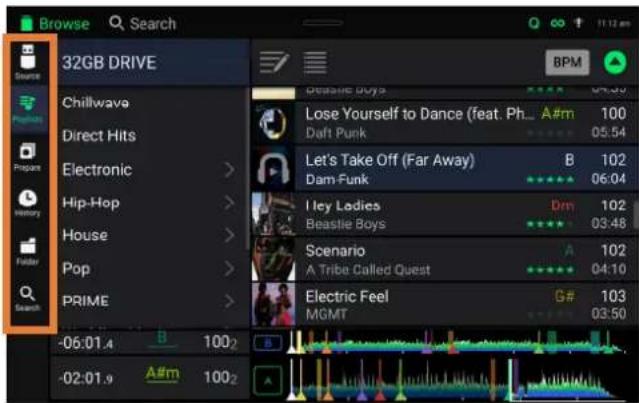639x403 pixels.
Task: Click the B deck label badge
Action: point(268,343)
